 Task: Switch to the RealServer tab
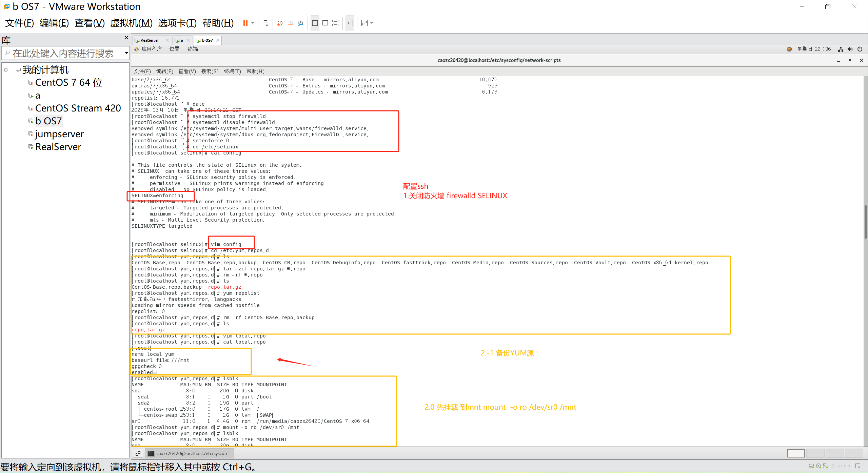pyautogui.click(x=150, y=40)
